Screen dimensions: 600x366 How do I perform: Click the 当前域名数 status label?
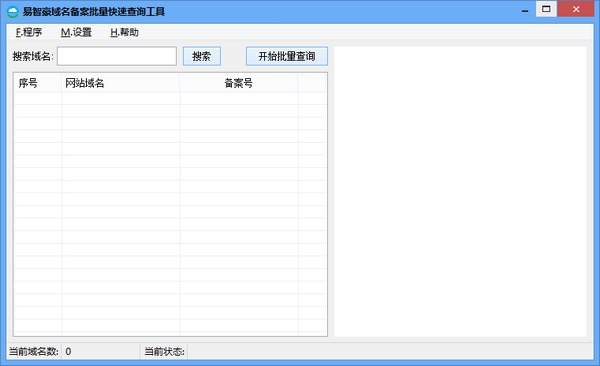[x=34, y=351]
